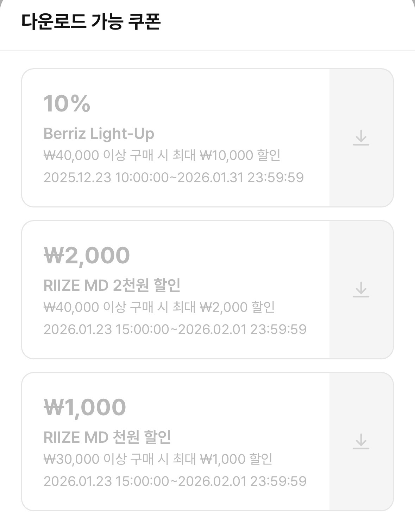This screenshot has height=532, width=415.
Task: Click the ₩40,000 minimum in Berriz coupon terms
Action: [x=71, y=155]
